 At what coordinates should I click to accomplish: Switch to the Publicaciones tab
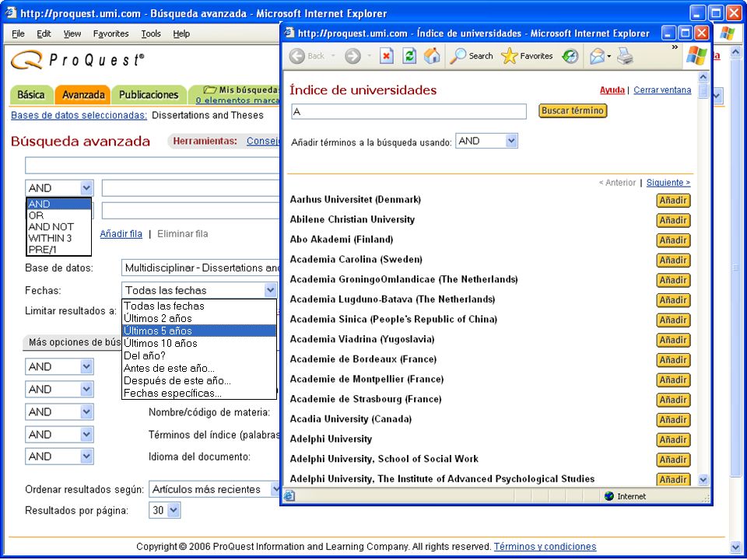(149, 95)
